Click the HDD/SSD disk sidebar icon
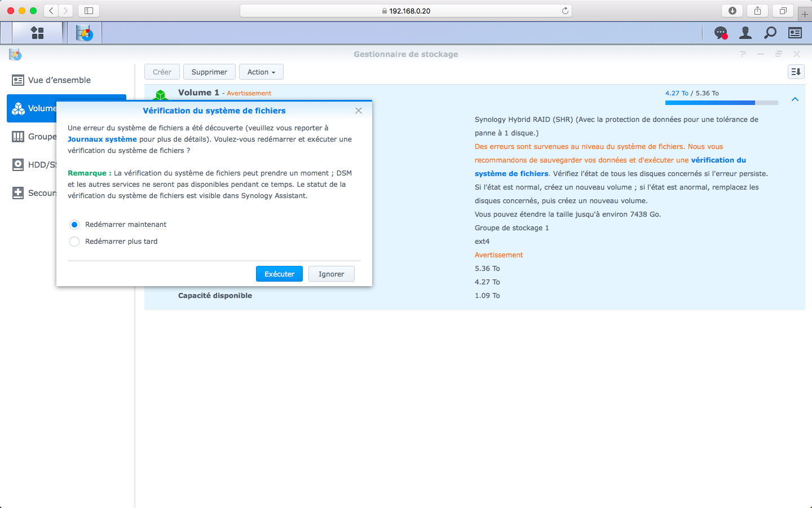Image resolution: width=812 pixels, height=508 pixels. click(x=18, y=165)
